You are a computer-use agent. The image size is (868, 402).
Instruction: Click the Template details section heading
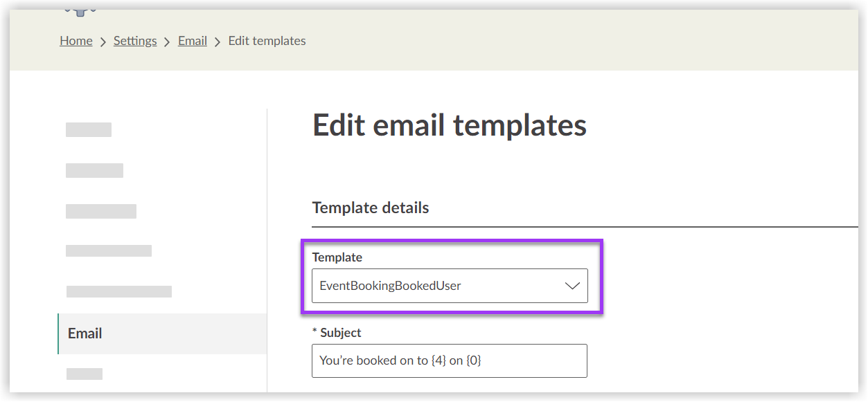click(x=371, y=208)
